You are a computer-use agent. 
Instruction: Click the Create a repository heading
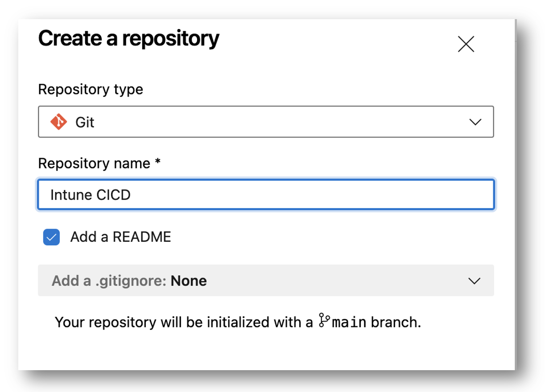pyautogui.click(x=129, y=39)
